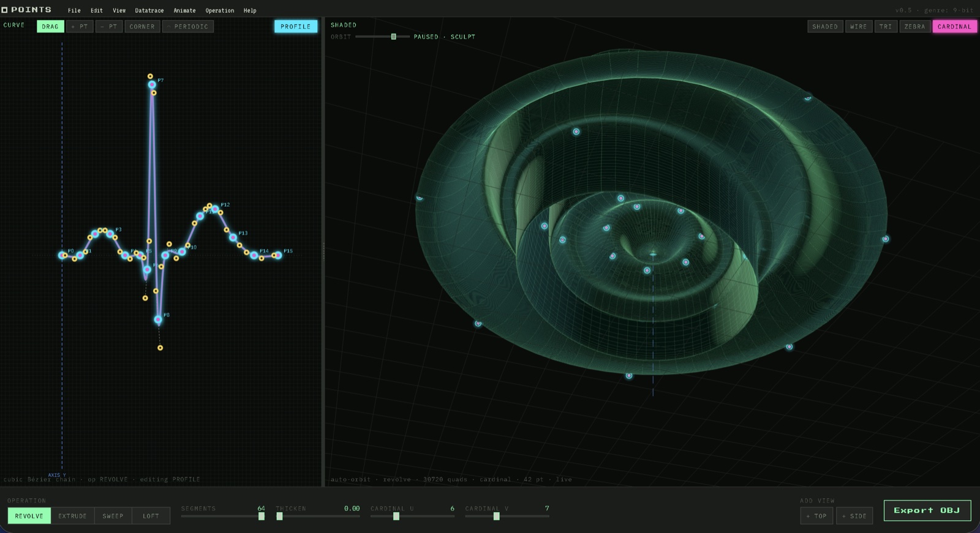Switch viewport to ZEBRA display
The height and width of the screenshot is (533, 980).
[915, 26]
